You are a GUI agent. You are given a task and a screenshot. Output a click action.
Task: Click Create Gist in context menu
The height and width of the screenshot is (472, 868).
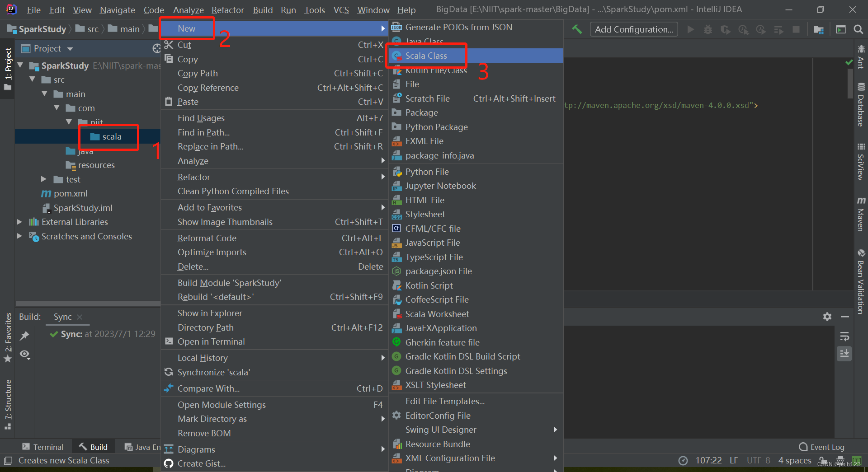[274, 463]
